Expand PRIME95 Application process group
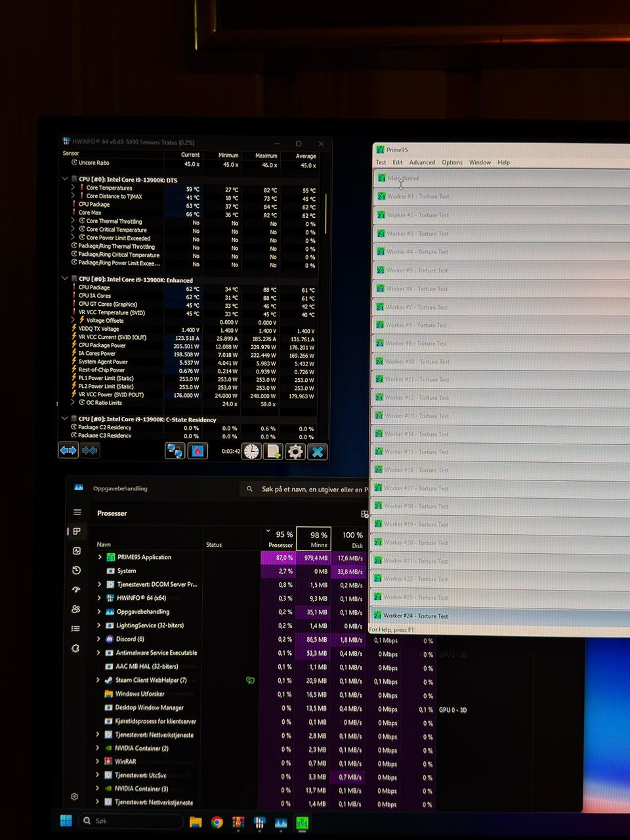Viewport: 630px width, 840px height. [100, 556]
